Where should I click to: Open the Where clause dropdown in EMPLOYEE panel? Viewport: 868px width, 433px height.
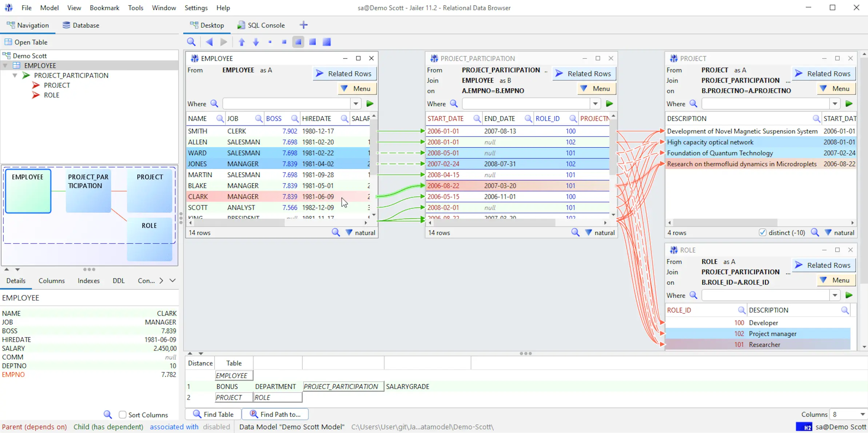pos(356,104)
